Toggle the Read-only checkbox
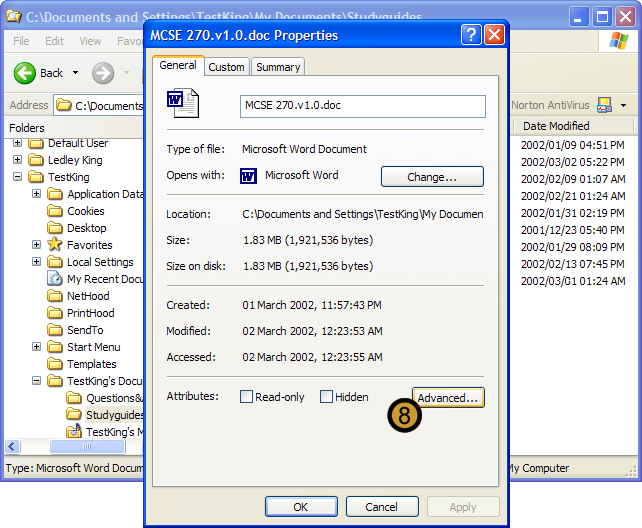 (x=246, y=397)
